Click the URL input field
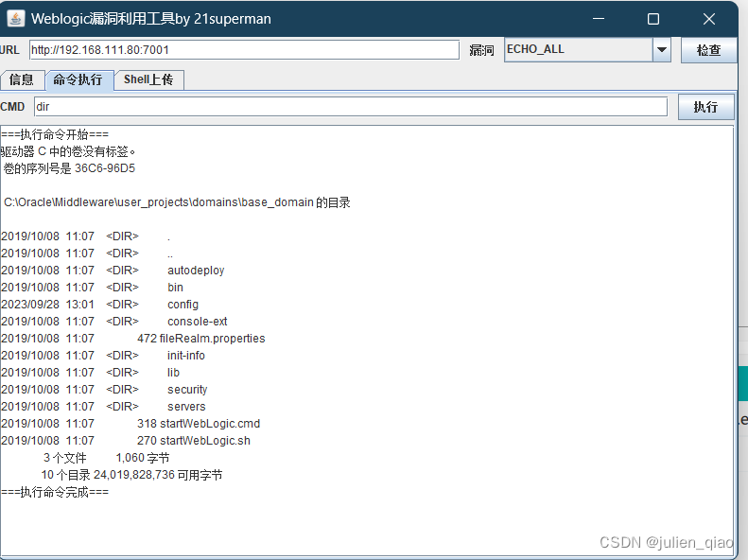This screenshot has height=560, width=748. tap(244, 49)
